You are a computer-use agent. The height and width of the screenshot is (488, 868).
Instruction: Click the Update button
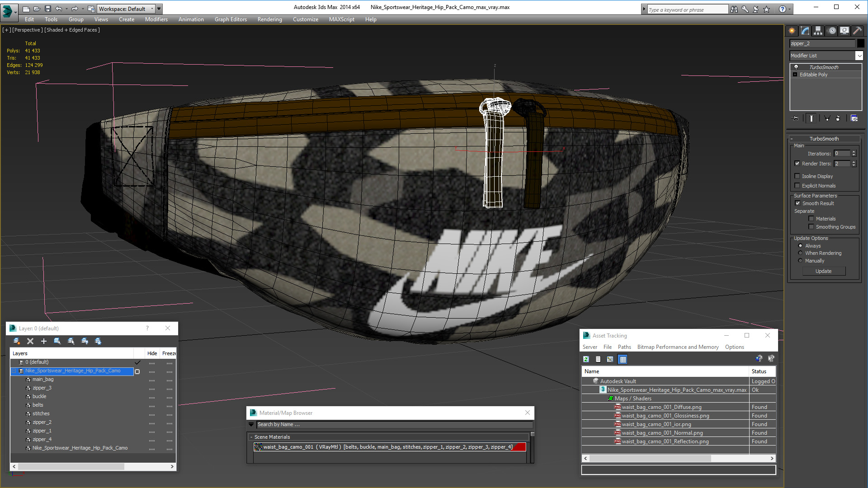click(823, 271)
